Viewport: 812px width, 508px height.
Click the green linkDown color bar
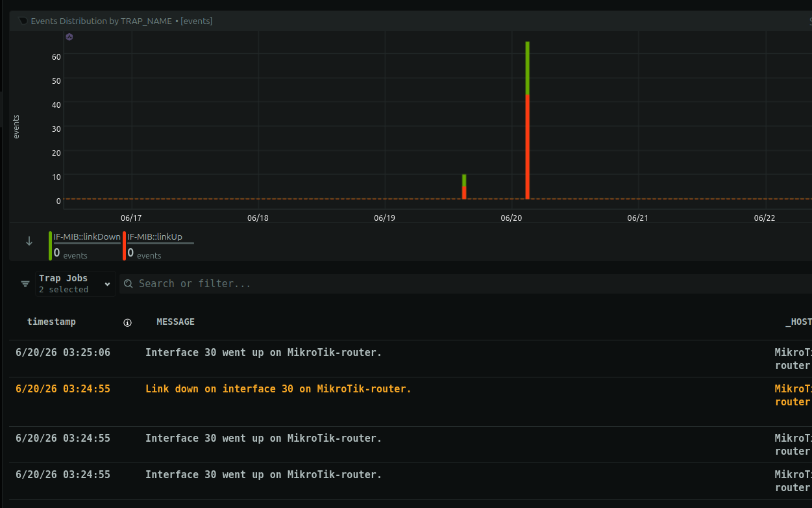51,246
